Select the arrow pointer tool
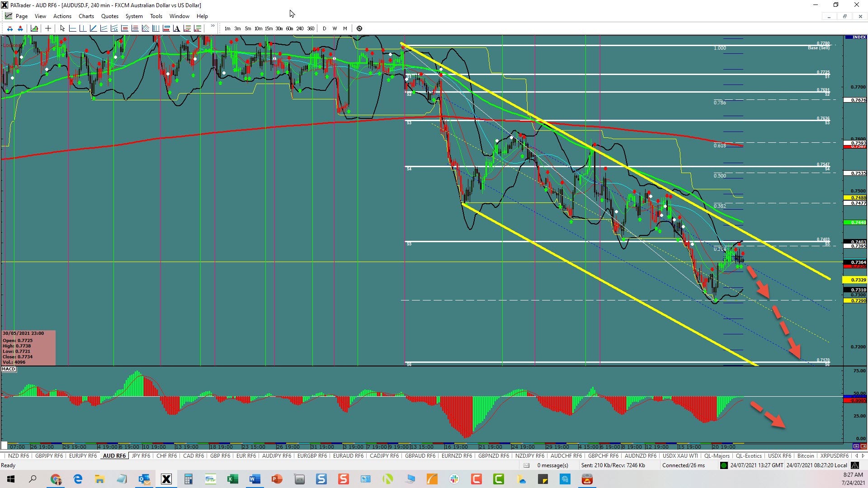 pyautogui.click(x=62, y=28)
